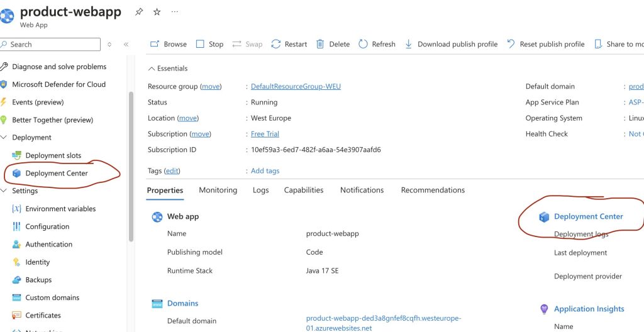644x332 pixels.
Task: Switch to the Monitoring tab
Action: (x=218, y=190)
